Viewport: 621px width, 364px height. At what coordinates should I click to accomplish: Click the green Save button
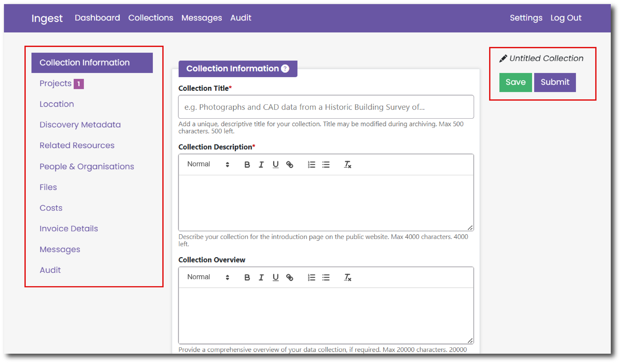click(516, 82)
